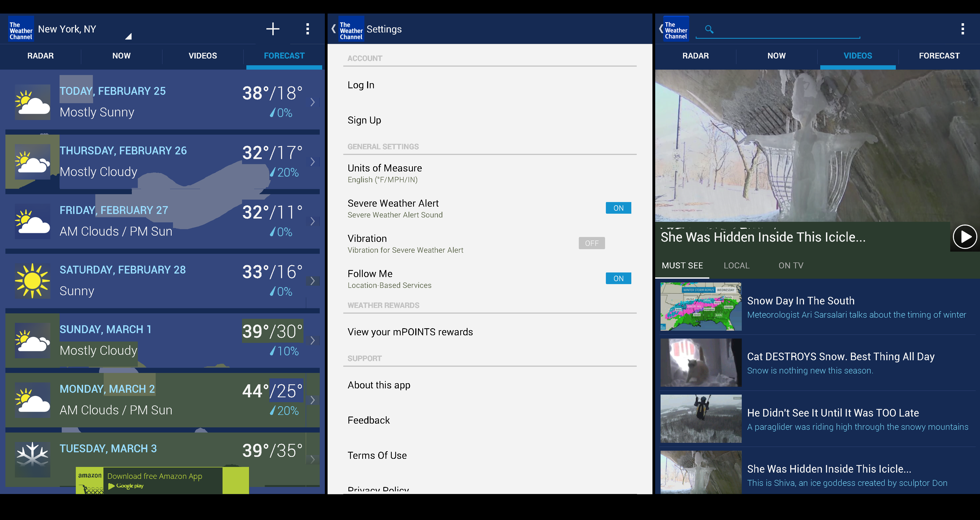
Task: Click the video search field
Action: [x=778, y=30]
